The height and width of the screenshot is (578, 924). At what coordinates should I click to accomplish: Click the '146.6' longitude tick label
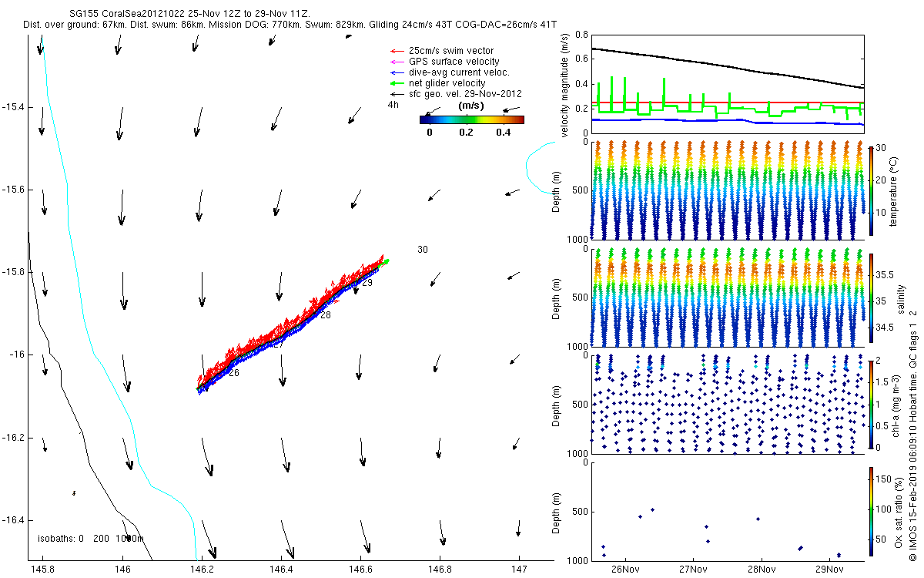tap(360, 570)
